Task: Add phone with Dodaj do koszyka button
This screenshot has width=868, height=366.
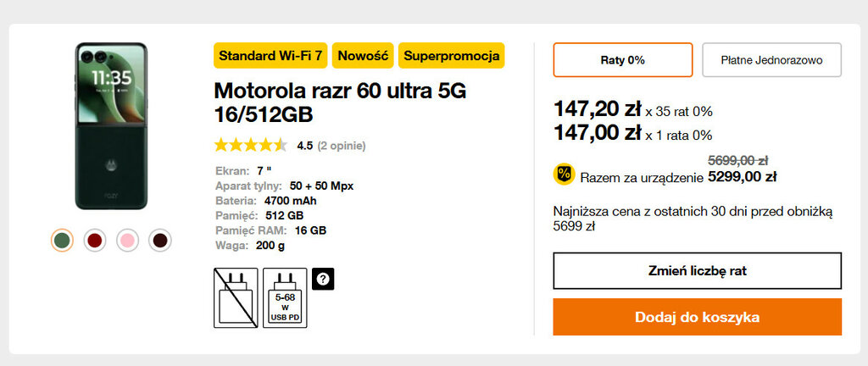Action: click(697, 317)
